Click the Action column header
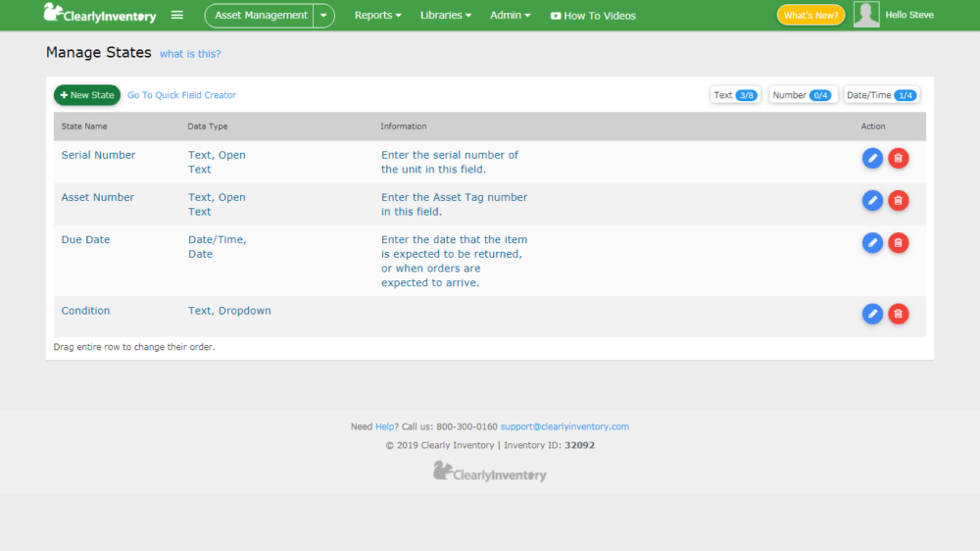 click(873, 126)
